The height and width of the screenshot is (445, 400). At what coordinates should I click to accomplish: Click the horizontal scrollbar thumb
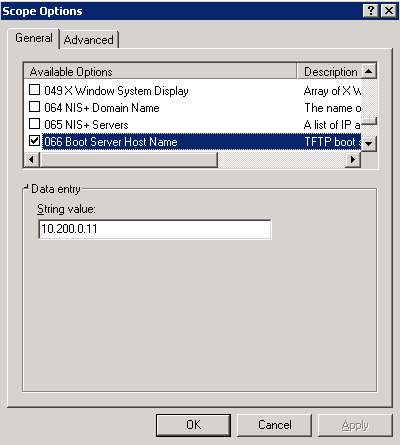[x=128, y=160]
